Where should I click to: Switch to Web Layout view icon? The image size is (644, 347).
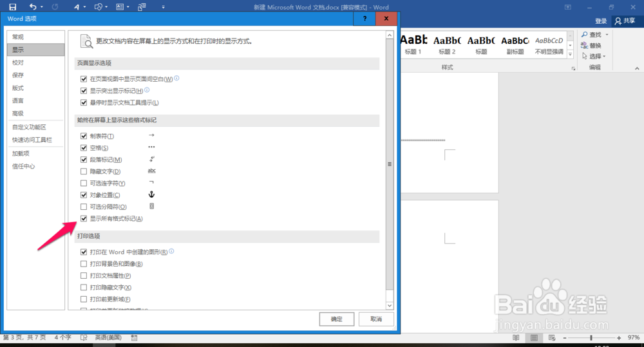coord(552,337)
